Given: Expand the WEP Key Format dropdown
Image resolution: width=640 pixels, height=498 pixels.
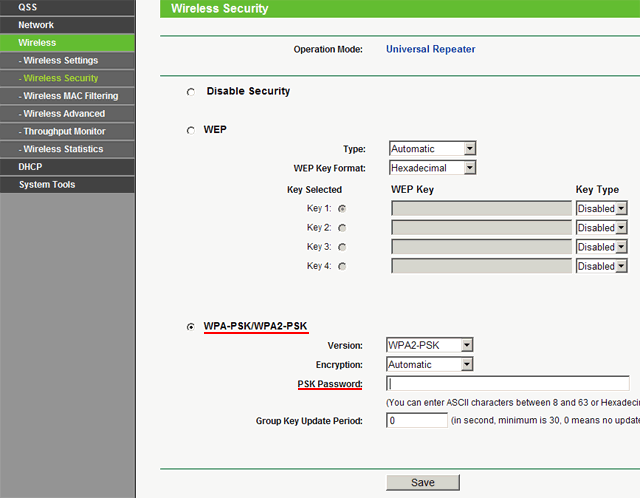Looking at the screenshot, I should click(432, 168).
